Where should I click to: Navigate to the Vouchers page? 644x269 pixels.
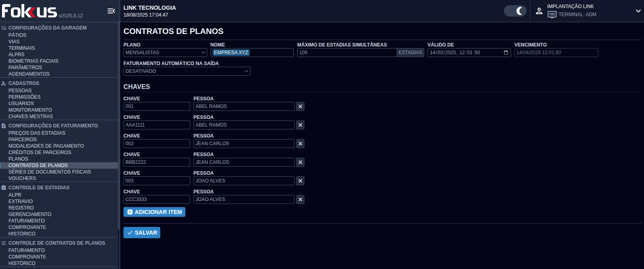point(22,178)
